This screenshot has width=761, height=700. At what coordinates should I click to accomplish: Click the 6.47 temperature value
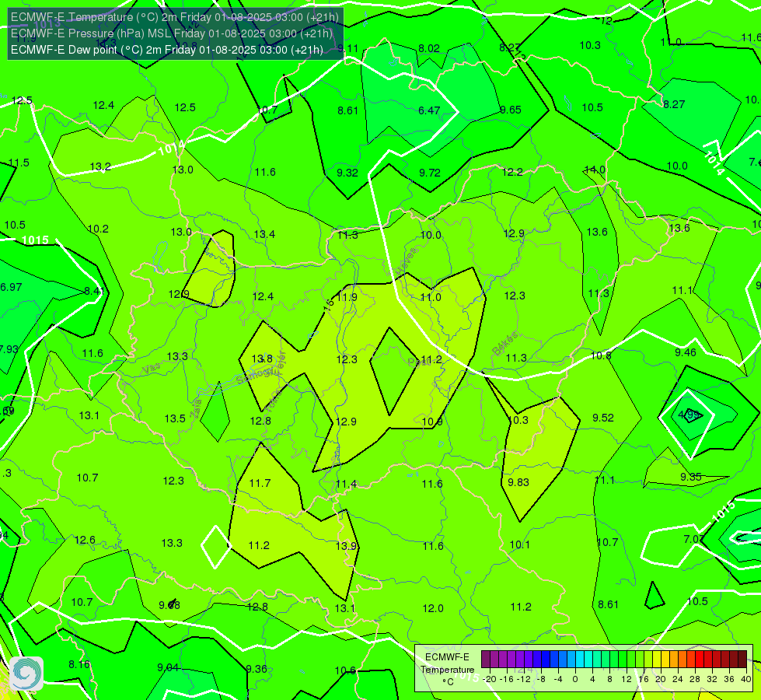(429, 110)
